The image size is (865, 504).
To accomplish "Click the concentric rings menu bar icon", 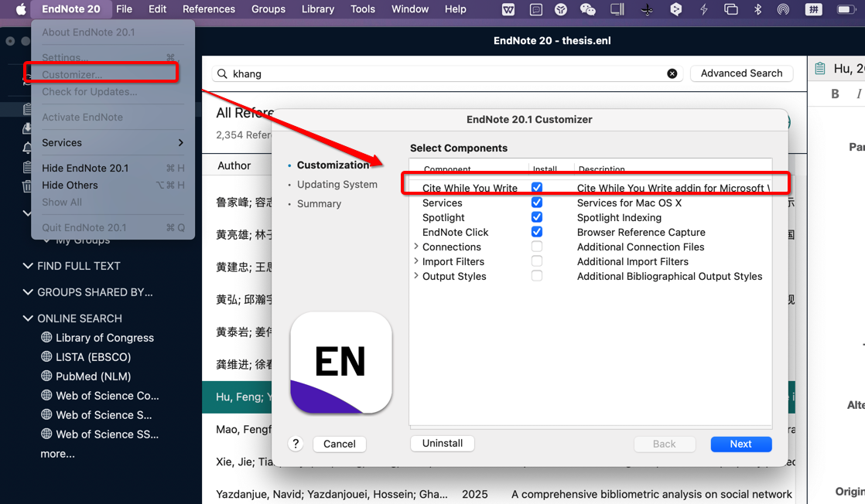I will [x=783, y=9].
